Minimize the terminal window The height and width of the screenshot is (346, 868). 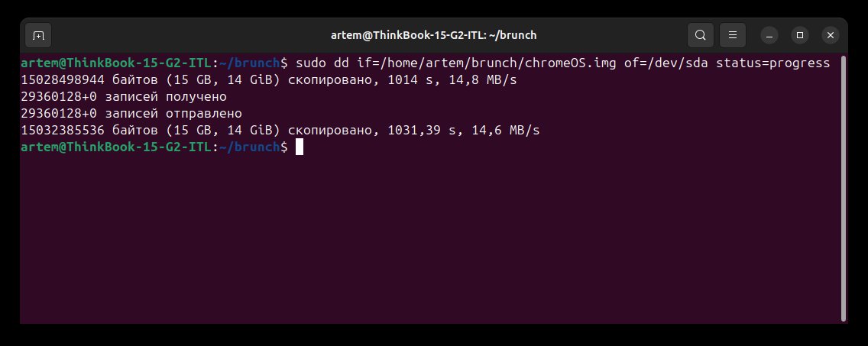click(769, 34)
